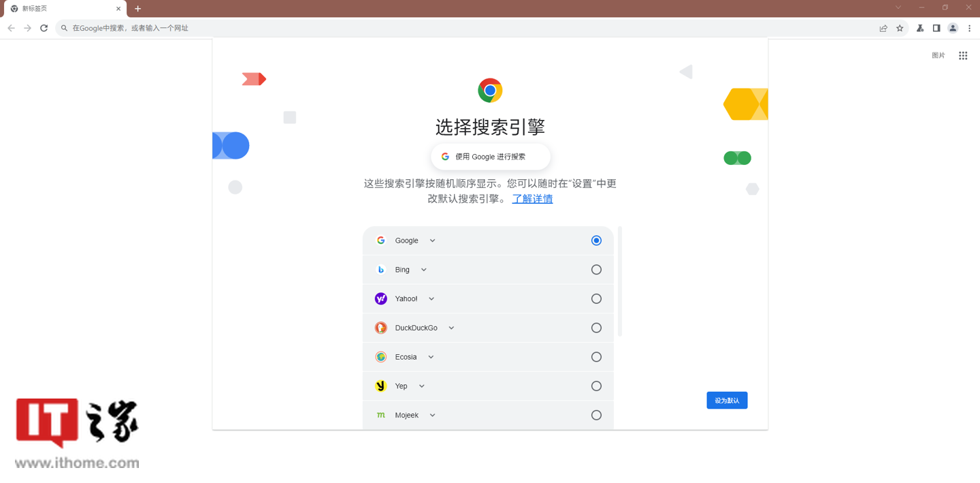Click the search magnifier icon in address bar
Image resolution: width=980 pixels, height=483 pixels.
[x=65, y=28]
